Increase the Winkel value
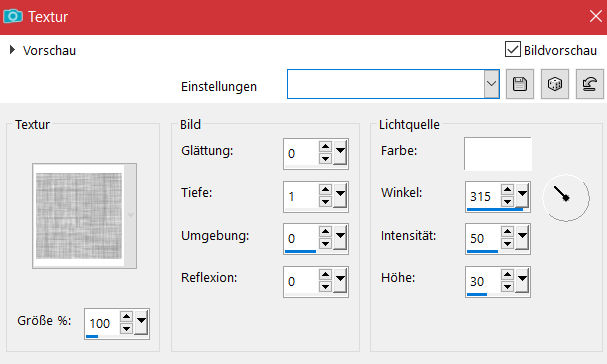 (507, 189)
